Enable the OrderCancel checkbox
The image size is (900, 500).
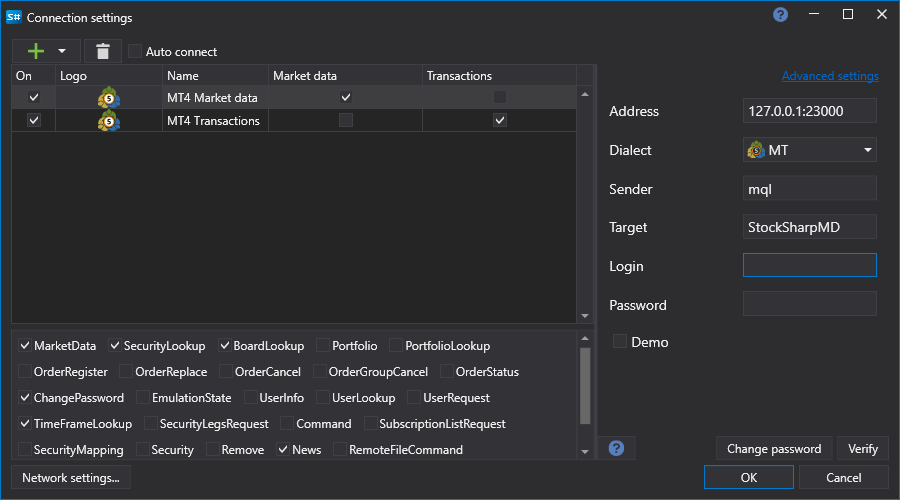click(x=226, y=371)
